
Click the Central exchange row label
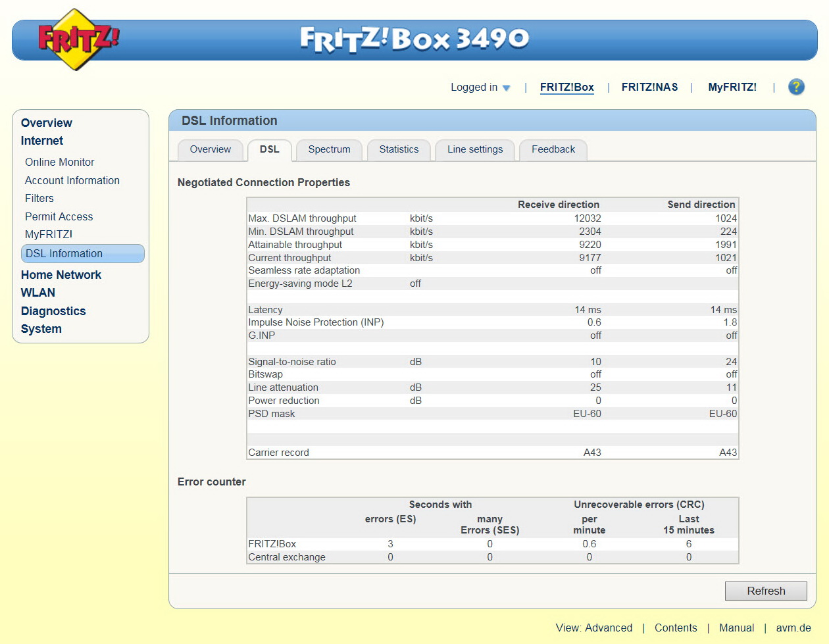point(287,557)
